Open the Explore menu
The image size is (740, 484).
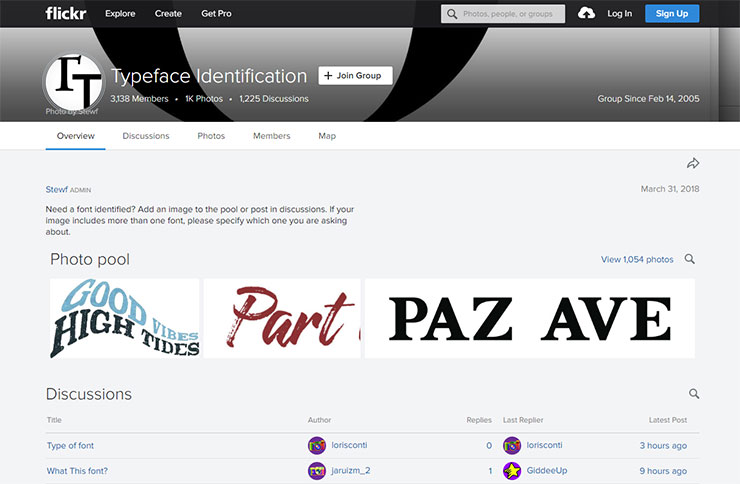120,14
